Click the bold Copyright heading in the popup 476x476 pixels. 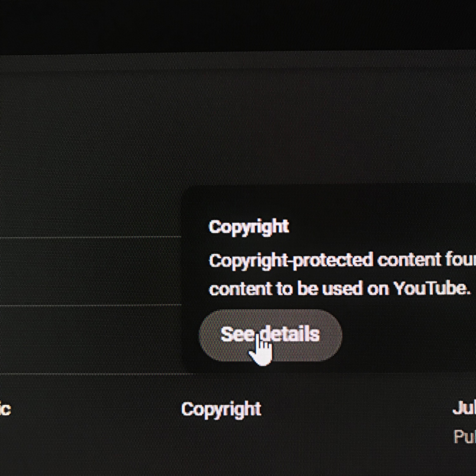[x=248, y=227]
